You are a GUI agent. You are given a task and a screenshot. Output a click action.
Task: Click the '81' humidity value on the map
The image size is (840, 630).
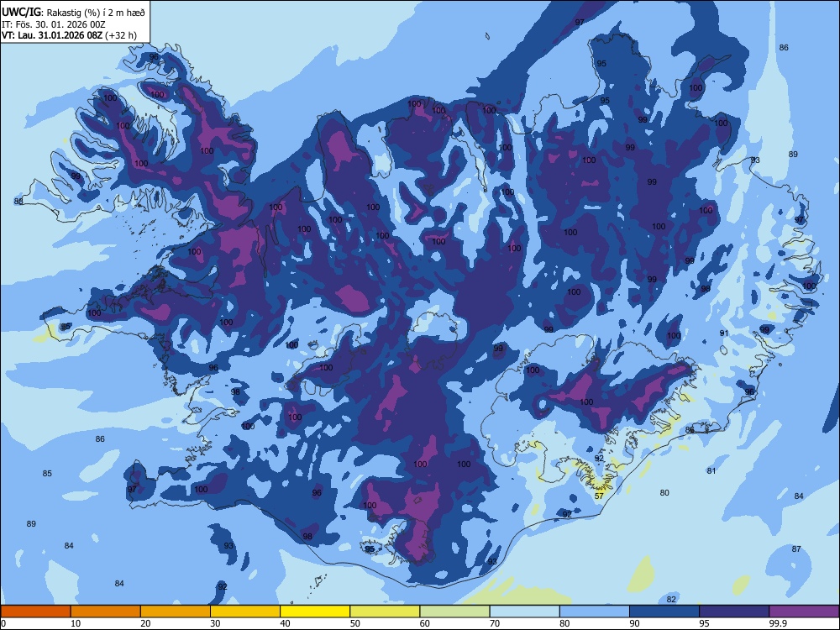pyautogui.click(x=711, y=471)
